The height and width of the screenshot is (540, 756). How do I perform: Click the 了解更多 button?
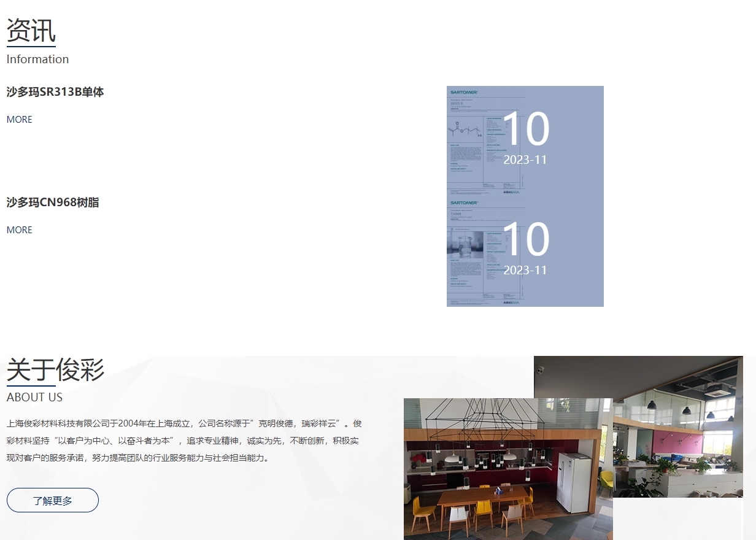click(52, 500)
